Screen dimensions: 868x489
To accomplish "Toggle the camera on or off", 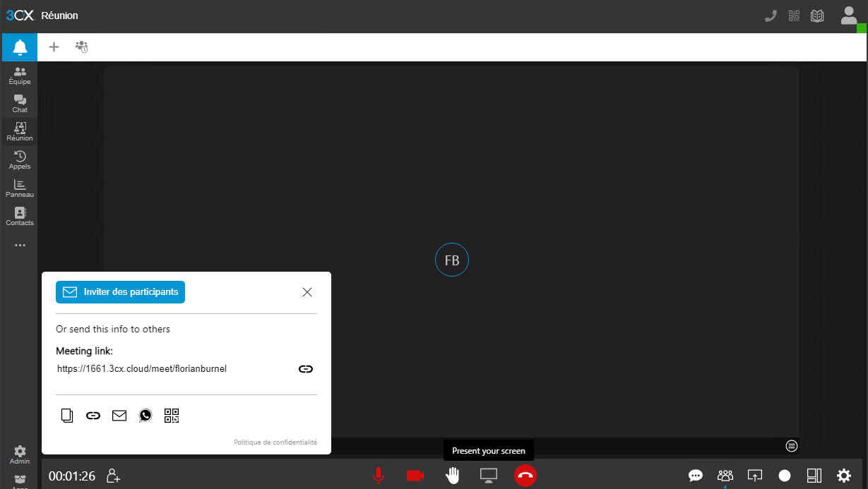I will click(x=415, y=476).
